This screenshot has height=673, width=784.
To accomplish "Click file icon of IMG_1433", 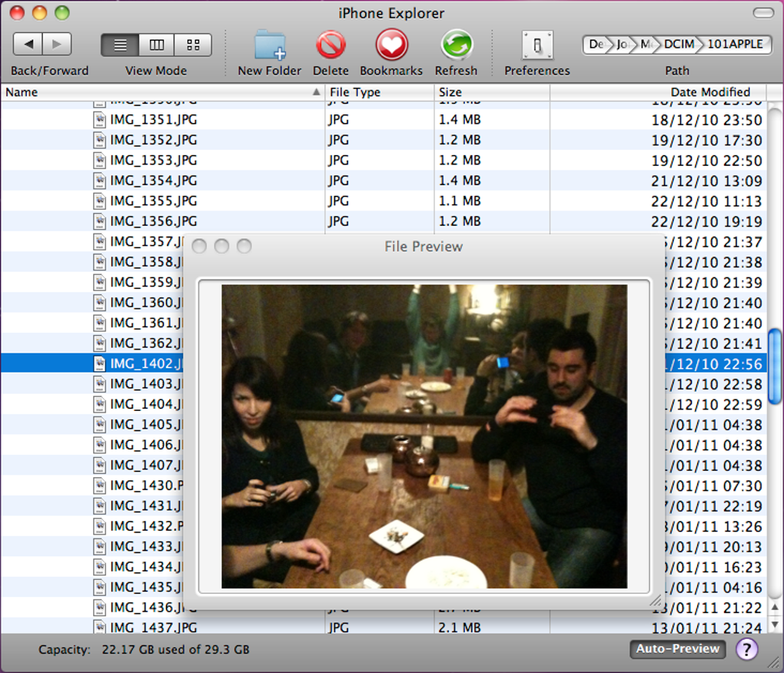I will (x=100, y=546).
